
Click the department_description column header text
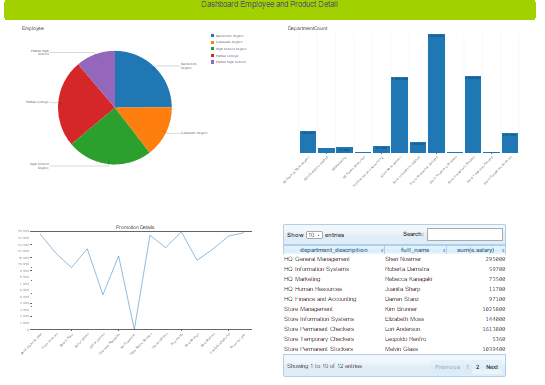[334, 250]
